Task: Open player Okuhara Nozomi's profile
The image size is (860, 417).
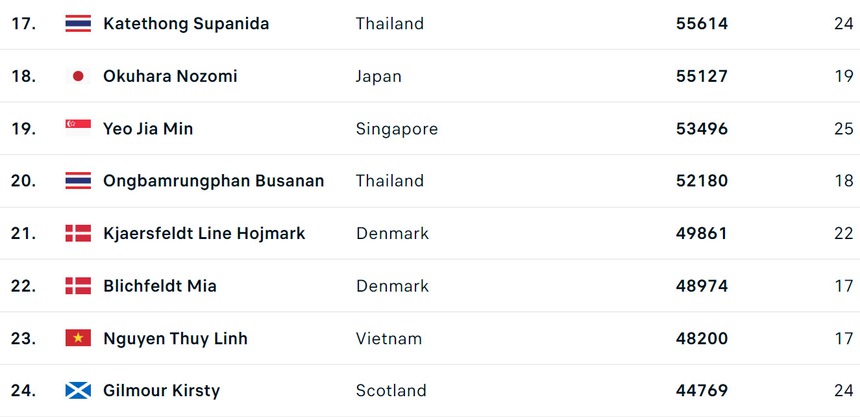Action: 170,76
